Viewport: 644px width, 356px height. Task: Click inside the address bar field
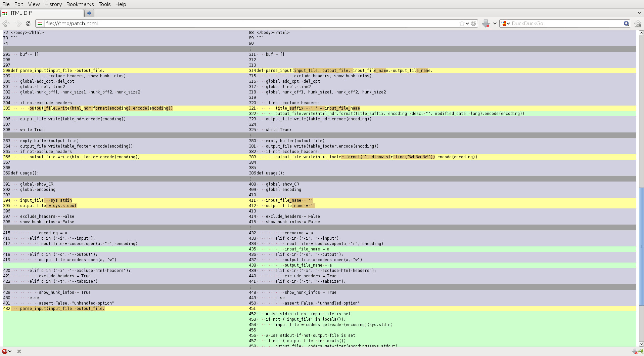click(235, 24)
